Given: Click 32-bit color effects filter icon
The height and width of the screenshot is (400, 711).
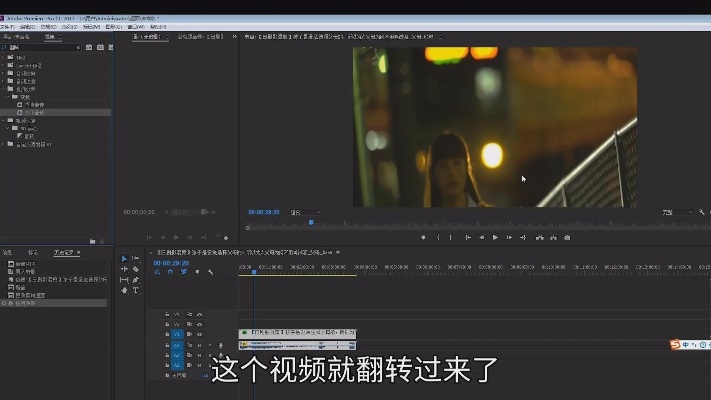Looking at the screenshot, I should [100, 47].
